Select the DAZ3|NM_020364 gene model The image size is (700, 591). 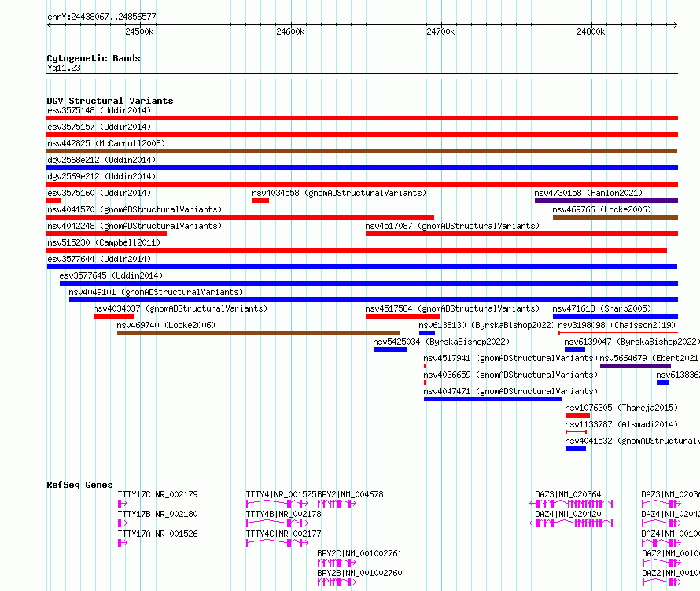point(572,504)
